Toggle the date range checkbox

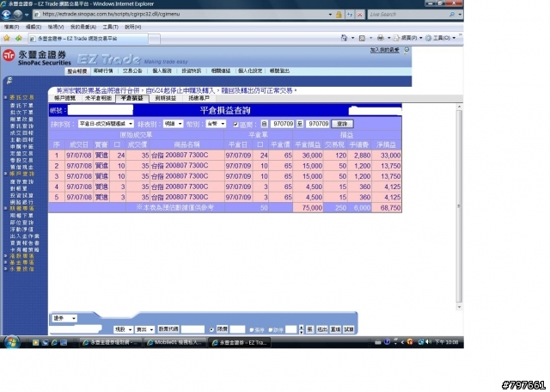[x=235, y=125]
